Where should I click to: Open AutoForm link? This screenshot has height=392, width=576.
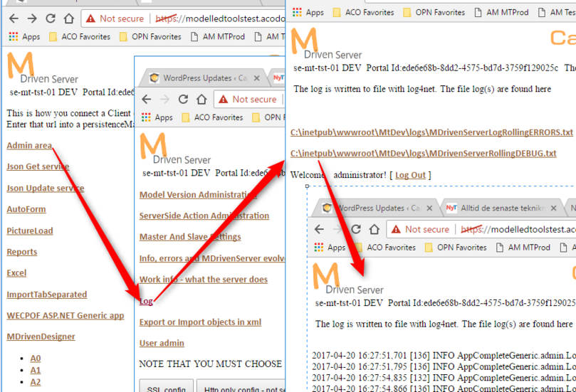[26, 209]
